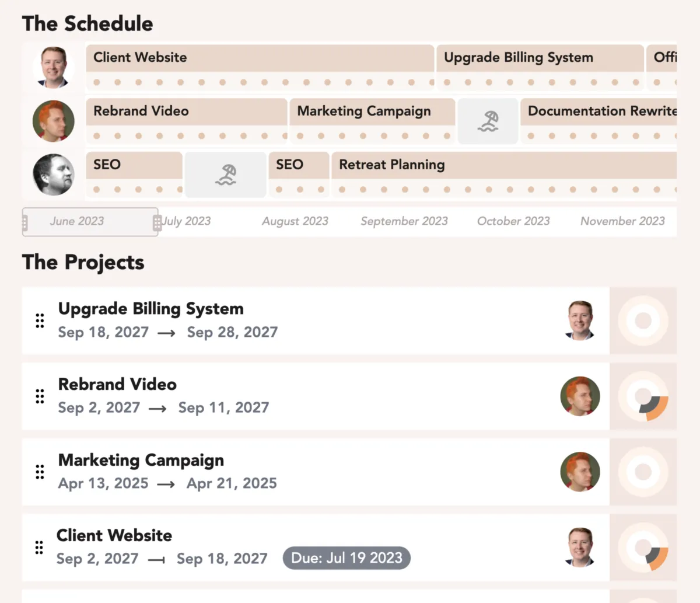
Task: Click the vacation icon between the SEO blocks
Action: [x=225, y=175]
